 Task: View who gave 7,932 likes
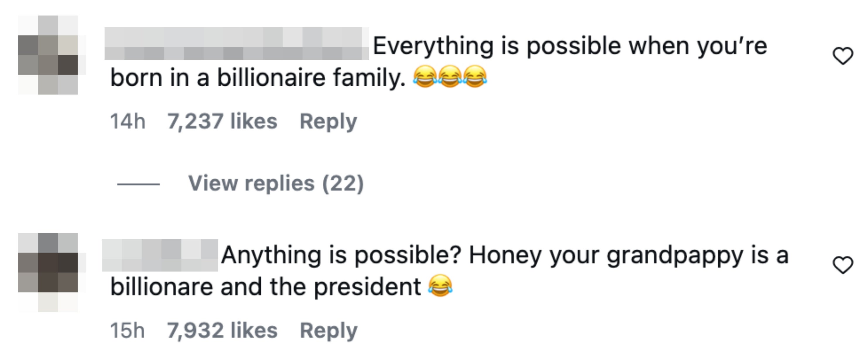pyautogui.click(x=222, y=330)
